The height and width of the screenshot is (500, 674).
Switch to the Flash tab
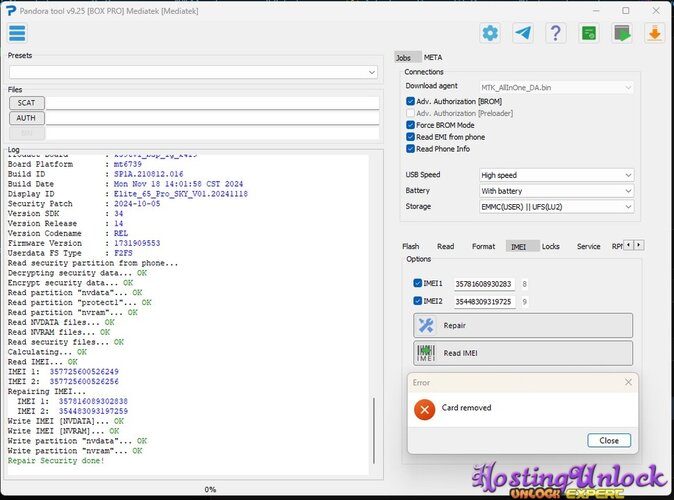tap(411, 246)
